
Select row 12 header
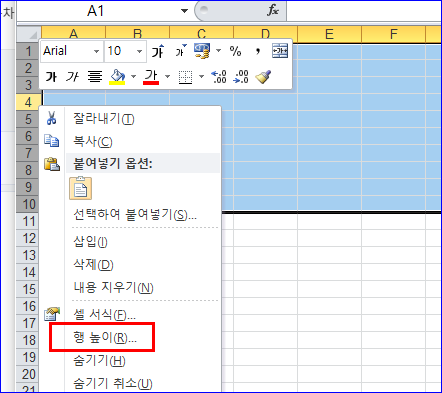(x=28, y=238)
